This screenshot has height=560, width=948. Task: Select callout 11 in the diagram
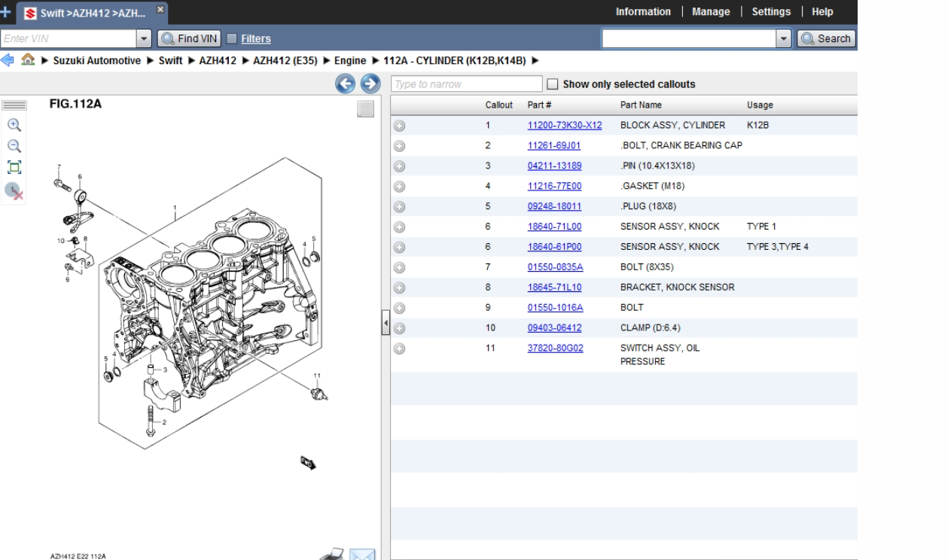[317, 376]
